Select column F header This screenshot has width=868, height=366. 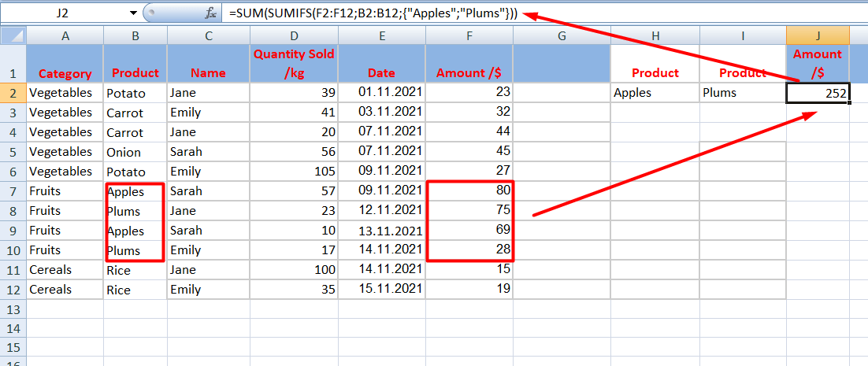tap(469, 35)
